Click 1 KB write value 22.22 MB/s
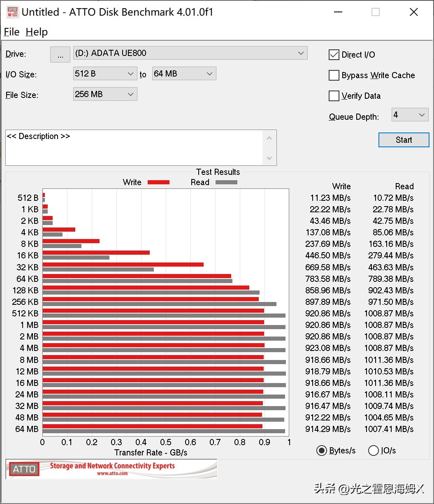 click(330, 209)
